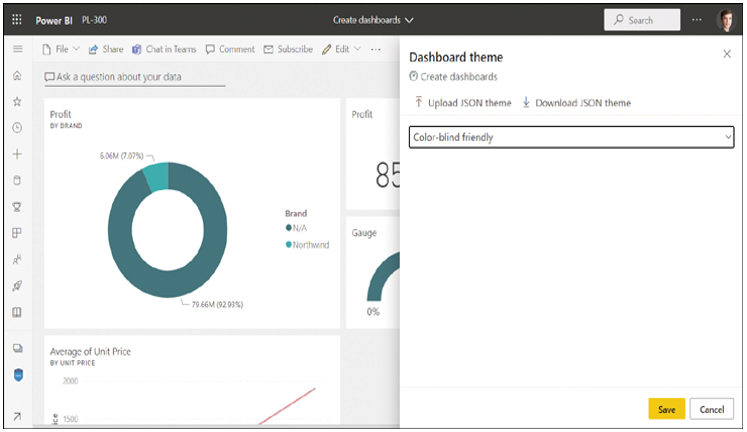The image size is (747, 432).
Task: Open the File menu
Action: [61, 49]
